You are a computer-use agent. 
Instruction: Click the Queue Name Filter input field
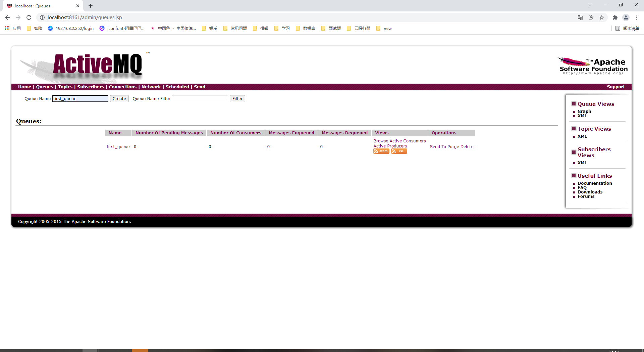click(x=200, y=98)
